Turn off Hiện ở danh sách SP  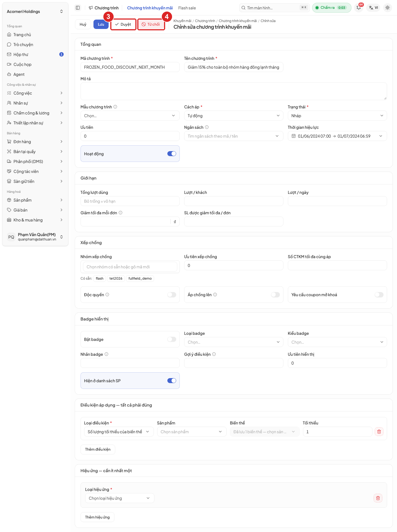tap(172, 381)
